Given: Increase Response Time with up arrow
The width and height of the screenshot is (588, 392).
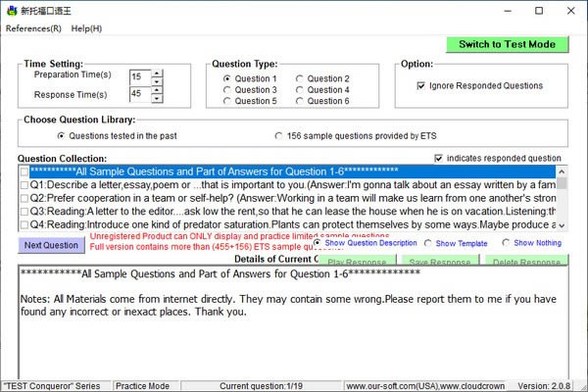Looking at the screenshot, I should [x=158, y=90].
